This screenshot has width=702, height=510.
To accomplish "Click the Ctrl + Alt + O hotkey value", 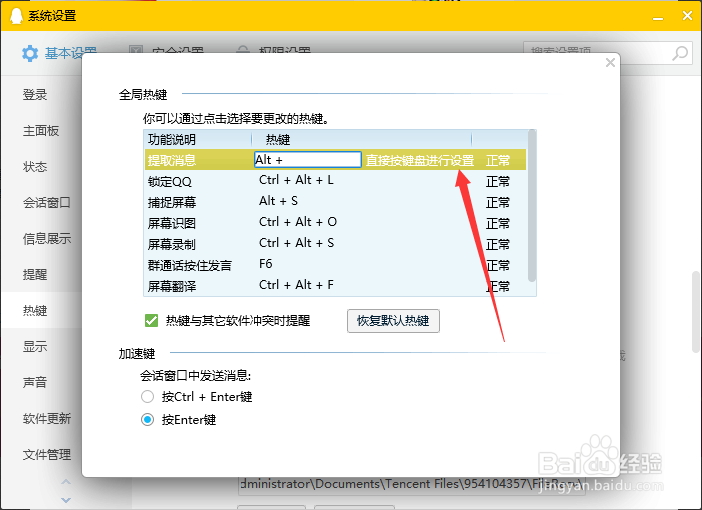I will coord(298,222).
